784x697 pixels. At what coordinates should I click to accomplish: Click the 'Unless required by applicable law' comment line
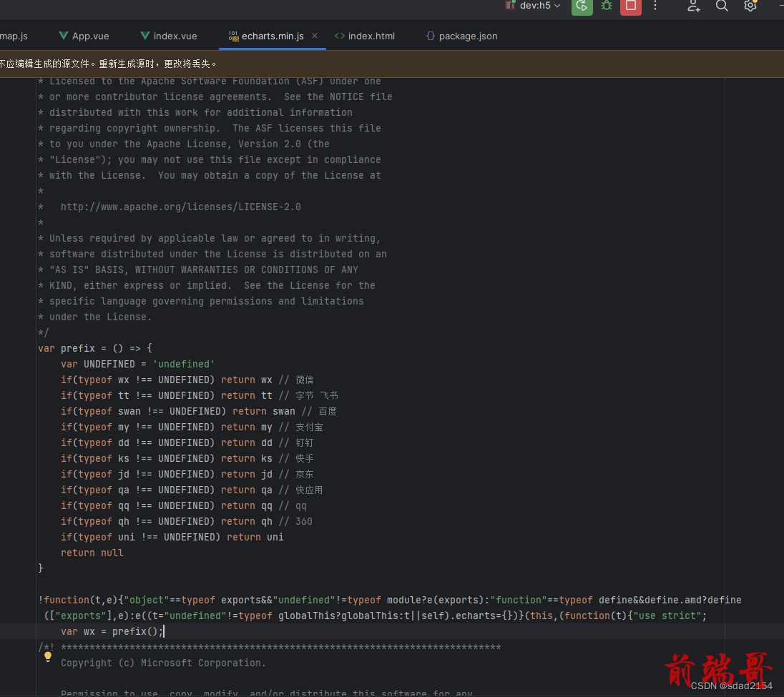click(209, 238)
